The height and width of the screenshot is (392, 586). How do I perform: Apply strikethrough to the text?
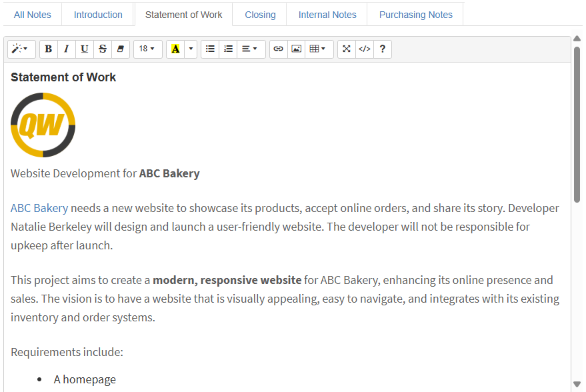tap(102, 49)
